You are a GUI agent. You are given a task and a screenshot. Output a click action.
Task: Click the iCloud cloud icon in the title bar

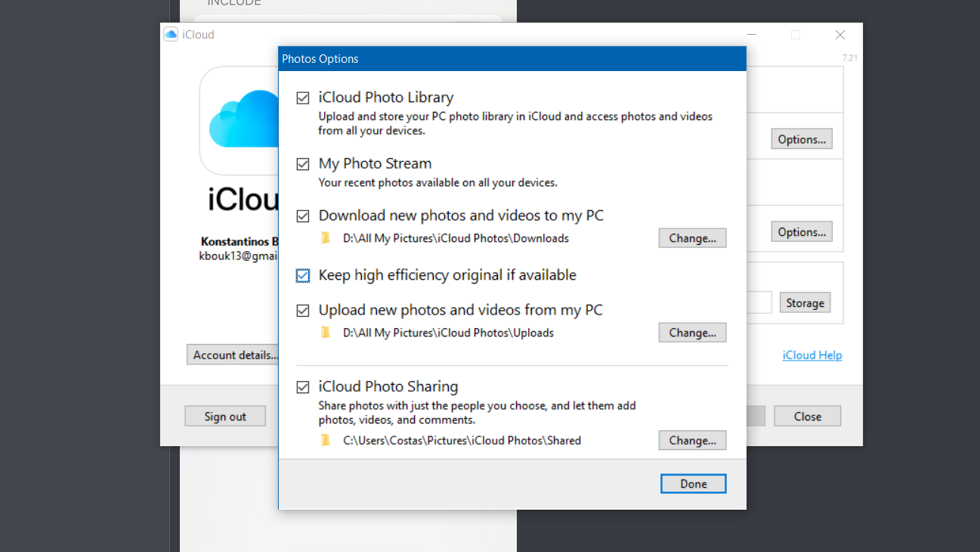click(x=170, y=34)
